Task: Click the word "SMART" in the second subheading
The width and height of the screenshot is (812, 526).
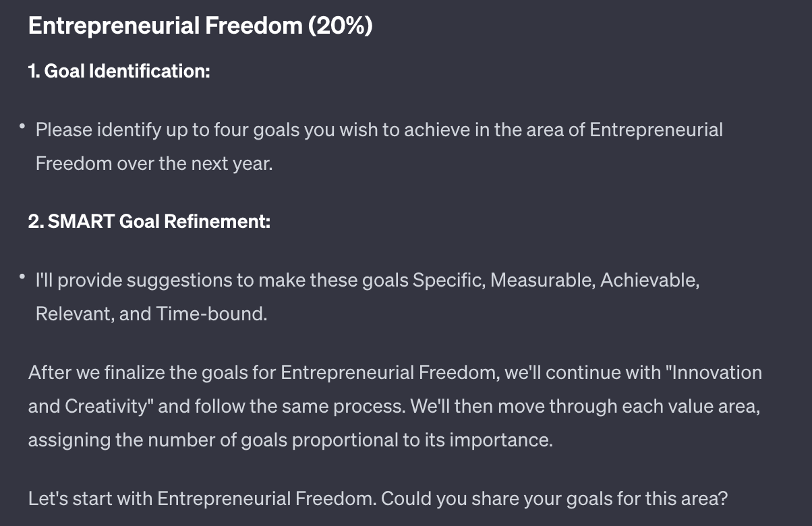Action: 81,222
